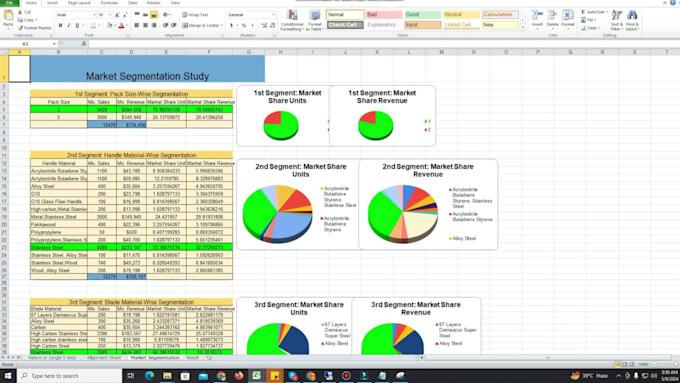Open Merge & Center dropdown arrow
The height and width of the screenshot is (383, 680).
point(222,26)
